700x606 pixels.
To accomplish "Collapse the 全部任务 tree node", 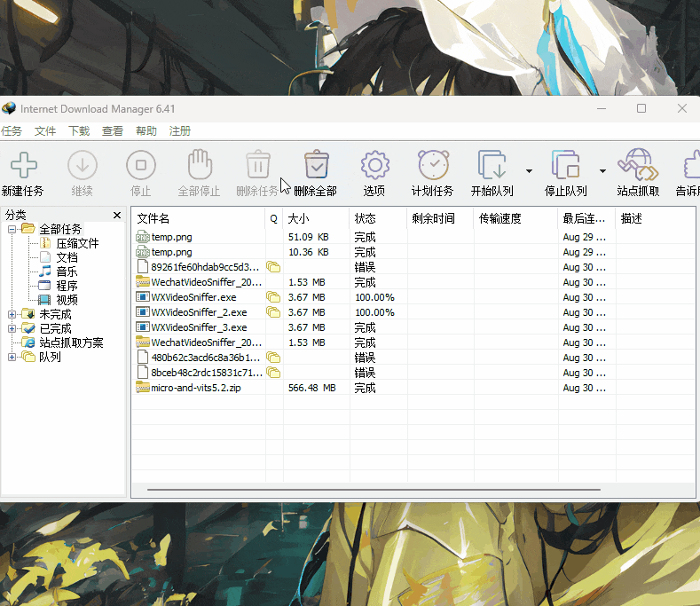I will coord(12,229).
